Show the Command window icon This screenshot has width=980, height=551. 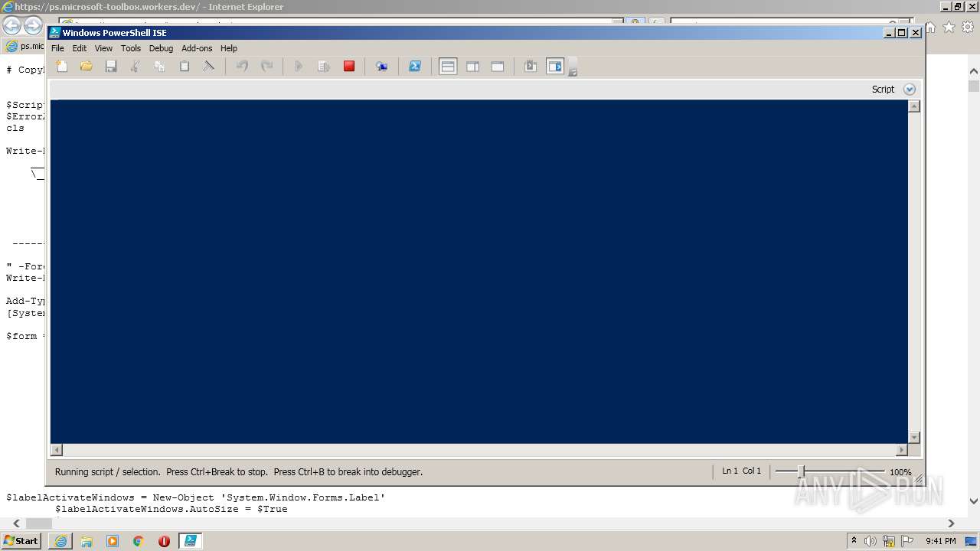[530, 67]
